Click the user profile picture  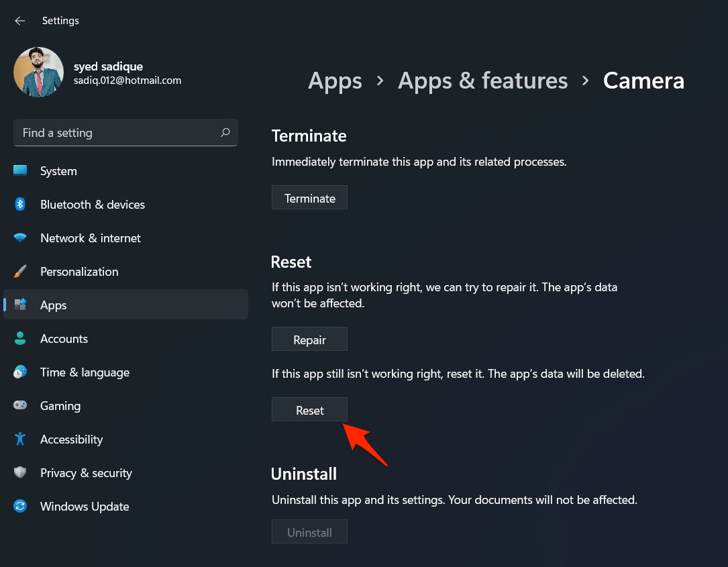(38, 72)
